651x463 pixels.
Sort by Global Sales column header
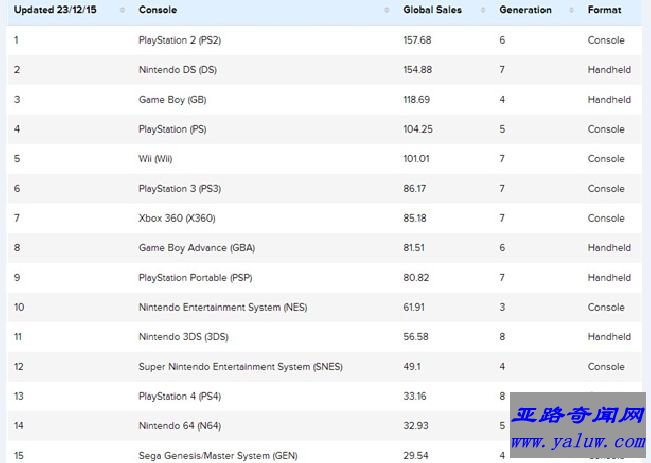(433, 10)
